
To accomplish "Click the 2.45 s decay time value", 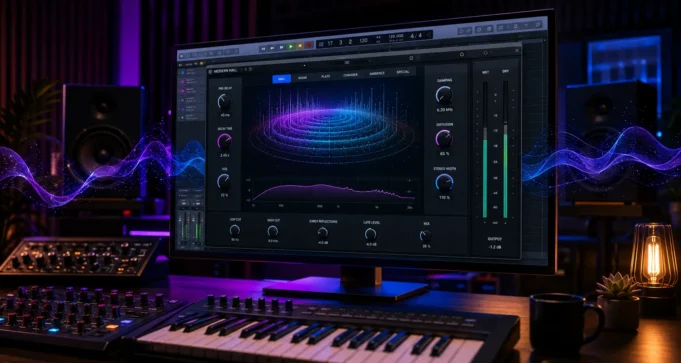I will (x=225, y=155).
